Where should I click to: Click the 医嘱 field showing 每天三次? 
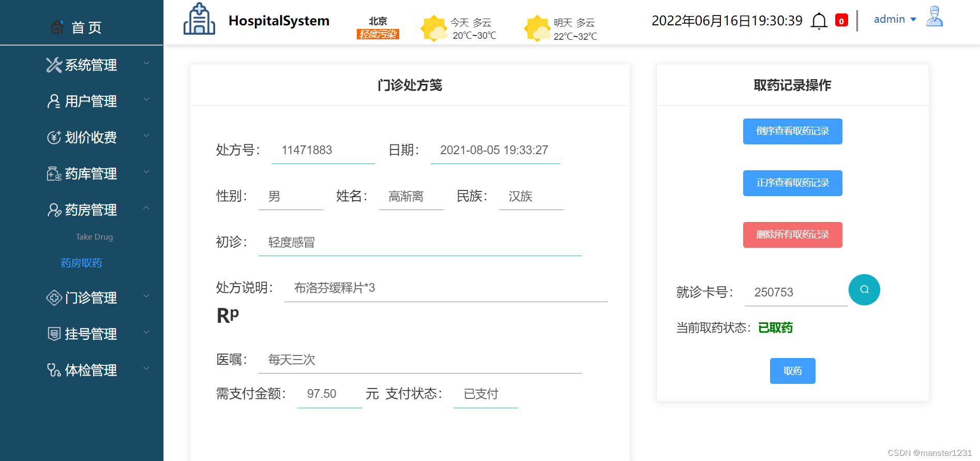[x=420, y=360]
